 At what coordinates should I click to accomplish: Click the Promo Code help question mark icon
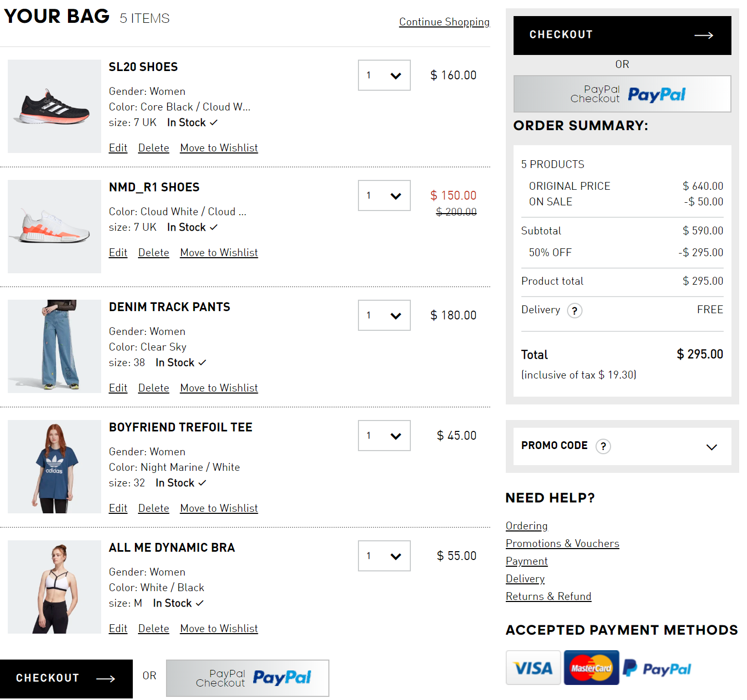click(603, 446)
